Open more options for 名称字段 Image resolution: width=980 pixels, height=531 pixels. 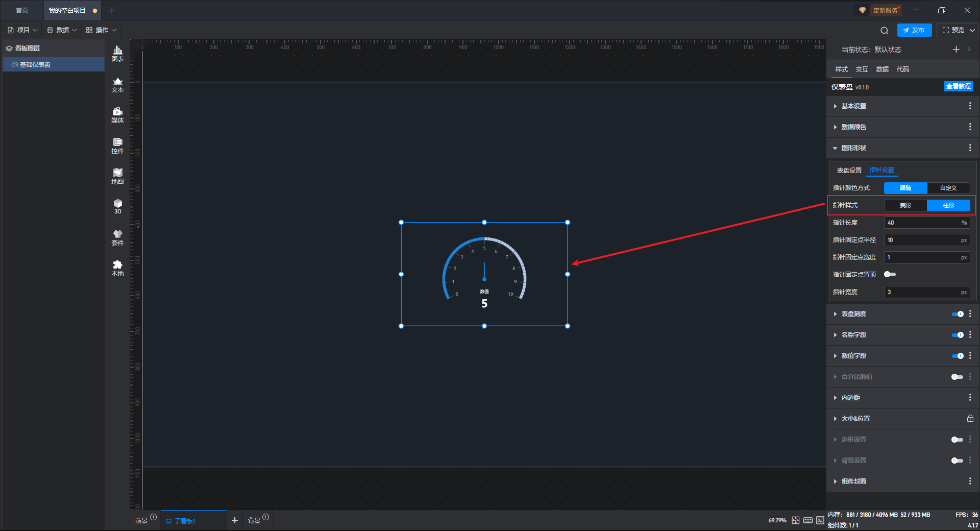[970, 335]
